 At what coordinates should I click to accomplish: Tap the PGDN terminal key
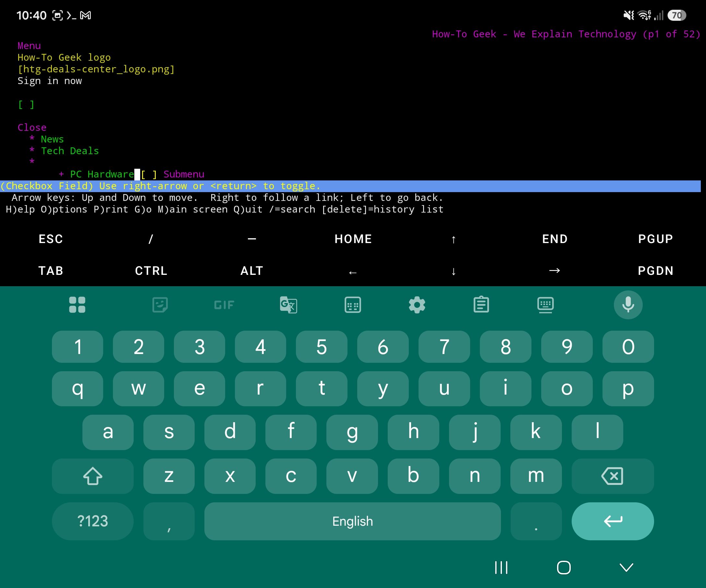click(x=656, y=271)
